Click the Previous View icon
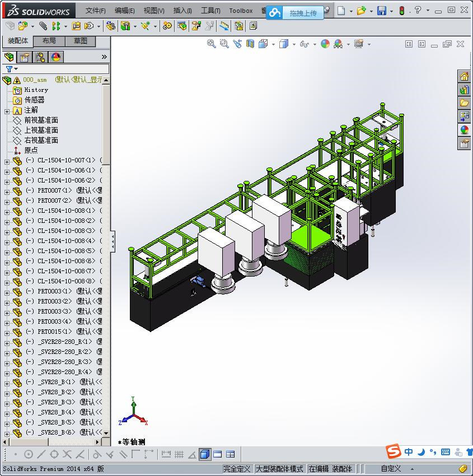Viewport: 473px width, 476px height. (x=237, y=44)
